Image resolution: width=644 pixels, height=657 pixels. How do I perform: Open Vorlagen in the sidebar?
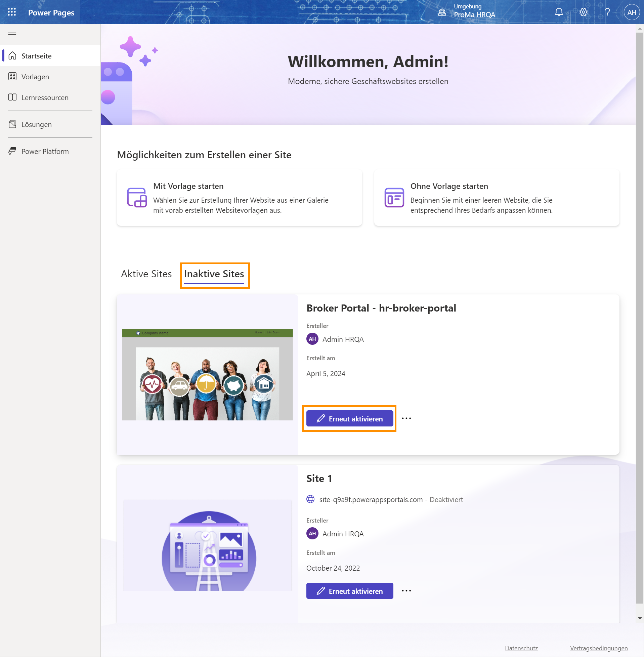pyautogui.click(x=50, y=77)
